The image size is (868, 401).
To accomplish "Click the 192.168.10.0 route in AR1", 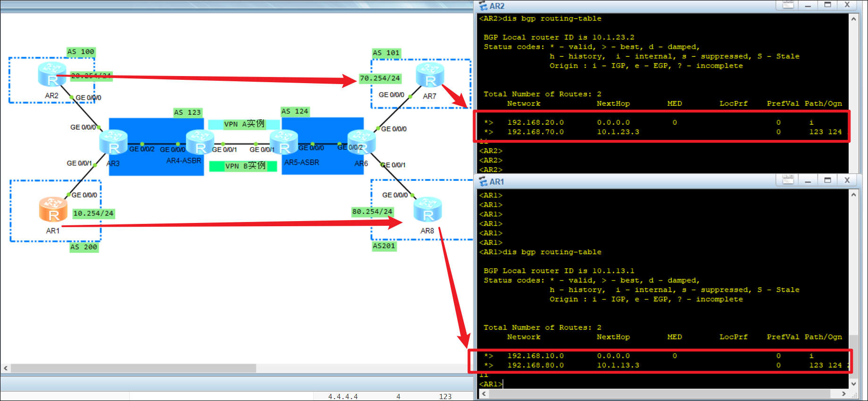I will click(x=535, y=356).
